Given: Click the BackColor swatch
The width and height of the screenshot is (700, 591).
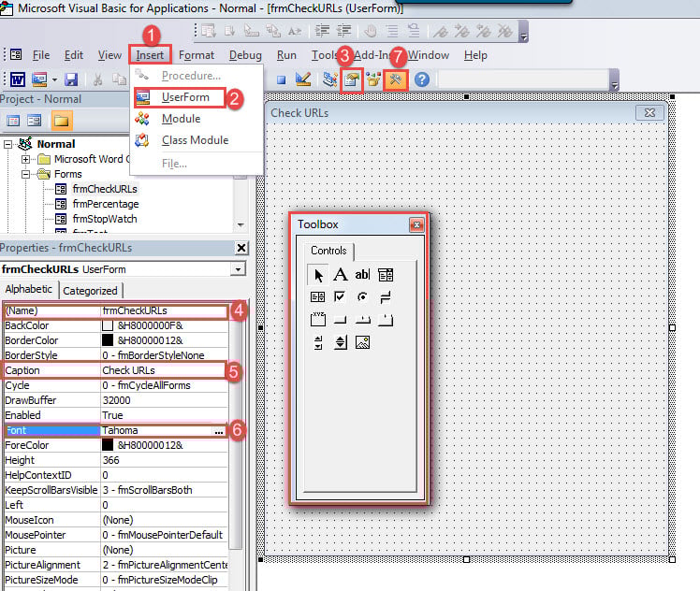Looking at the screenshot, I should coord(108,325).
